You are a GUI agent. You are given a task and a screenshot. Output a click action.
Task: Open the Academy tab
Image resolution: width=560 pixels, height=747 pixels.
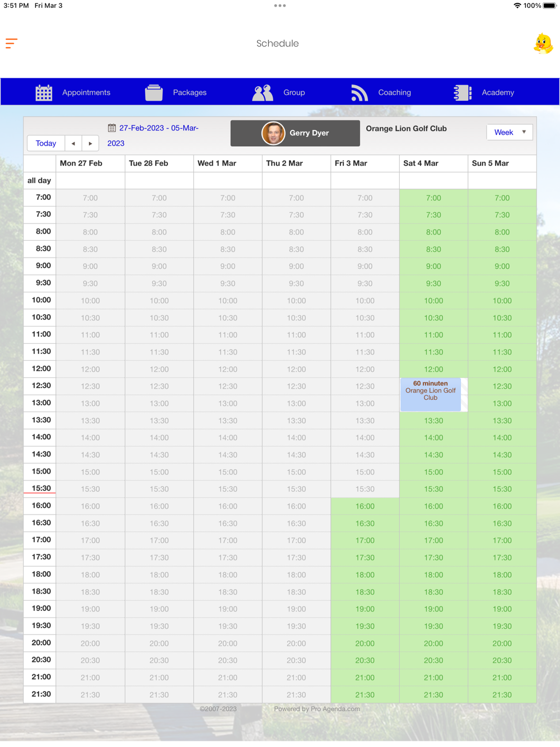(x=484, y=92)
